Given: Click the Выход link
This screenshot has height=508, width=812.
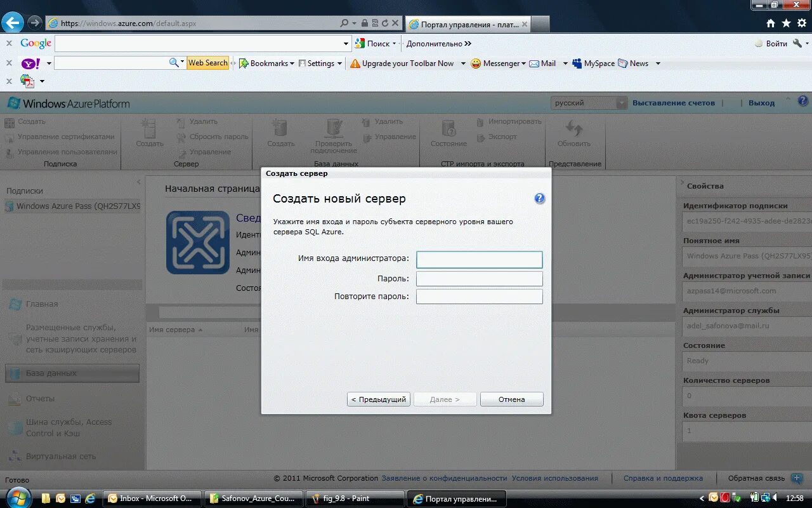Looking at the screenshot, I should 761,103.
